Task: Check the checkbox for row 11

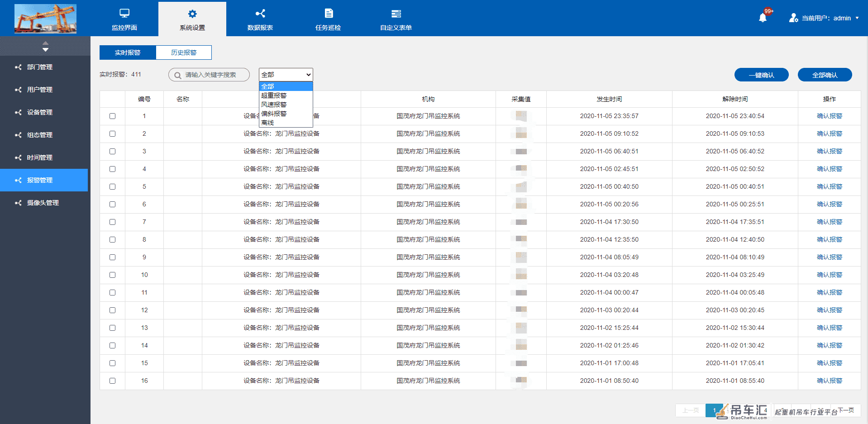Action: [x=112, y=292]
